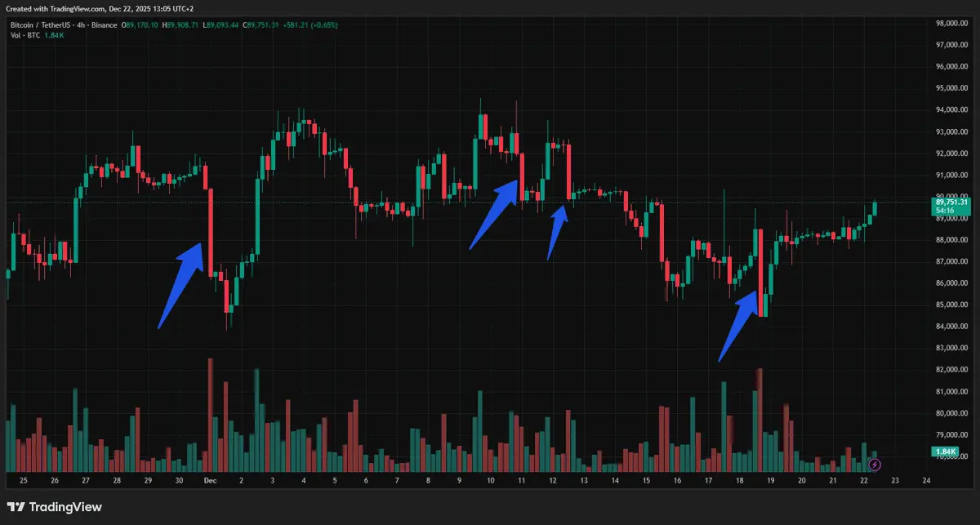Click date label 23 on the time axis
980x525 pixels.
[895, 481]
